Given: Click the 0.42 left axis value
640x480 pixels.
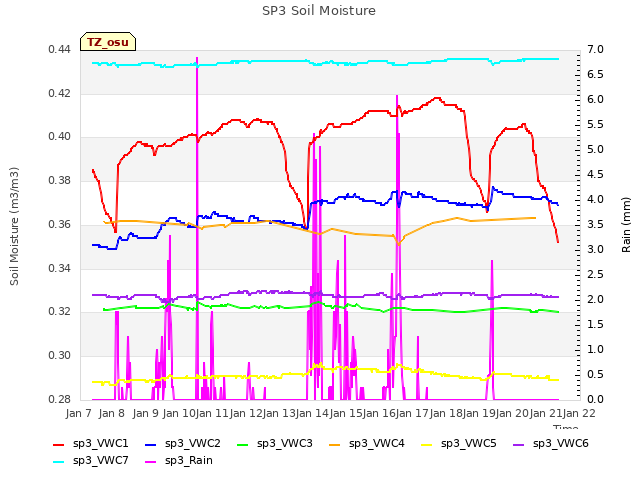Looking at the screenshot, I should coord(60,93).
